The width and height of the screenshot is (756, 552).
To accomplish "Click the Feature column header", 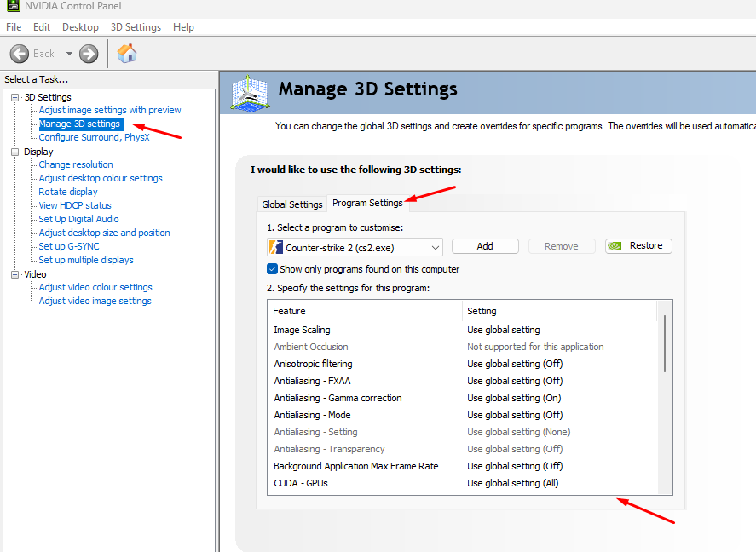I will (x=365, y=311).
